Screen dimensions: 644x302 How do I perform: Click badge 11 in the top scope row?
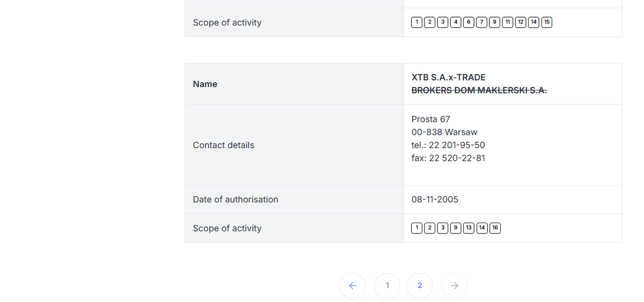coord(508,22)
